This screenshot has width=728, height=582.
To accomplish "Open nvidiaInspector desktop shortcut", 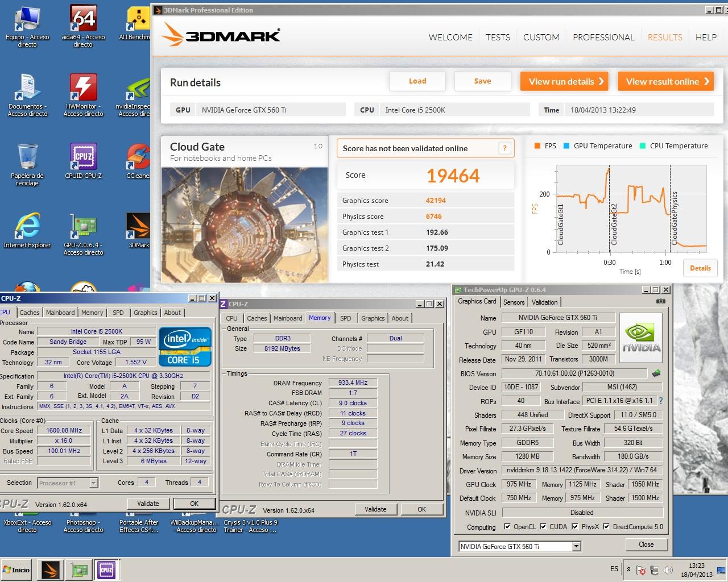I will click(135, 95).
